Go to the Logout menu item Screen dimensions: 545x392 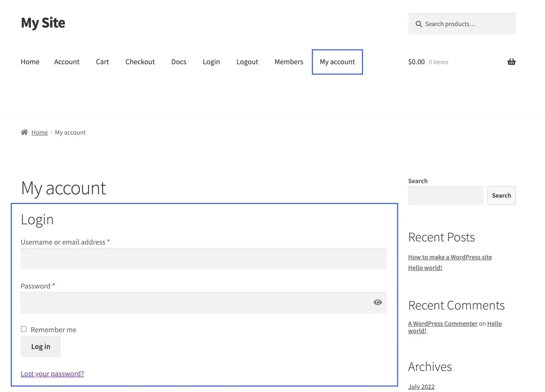tap(247, 62)
